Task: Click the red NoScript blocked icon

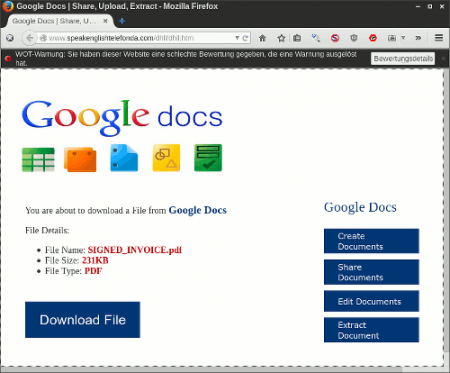Action: coord(335,38)
